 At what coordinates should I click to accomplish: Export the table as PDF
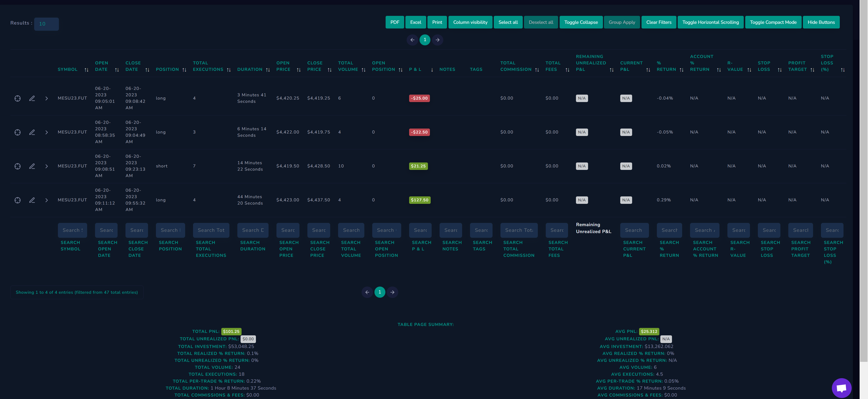tap(395, 22)
